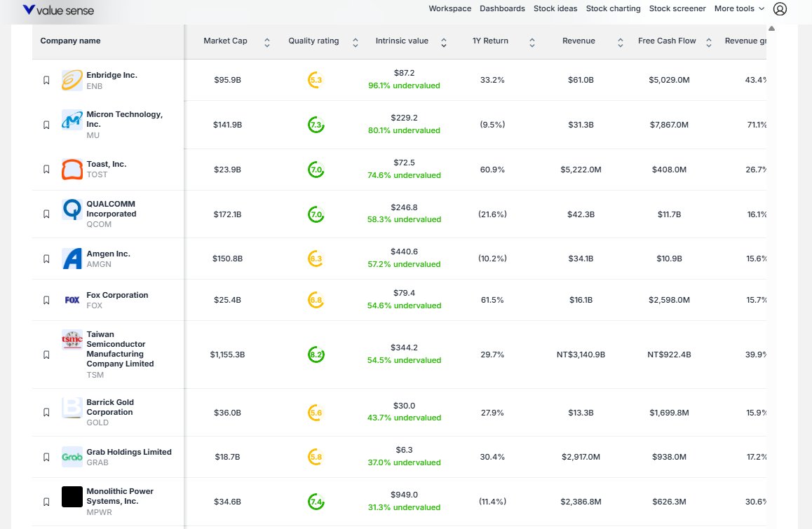Viewport: 812px width, 529px height.
Task: Bookmark Micron Technology row
Action: [46, 125]
